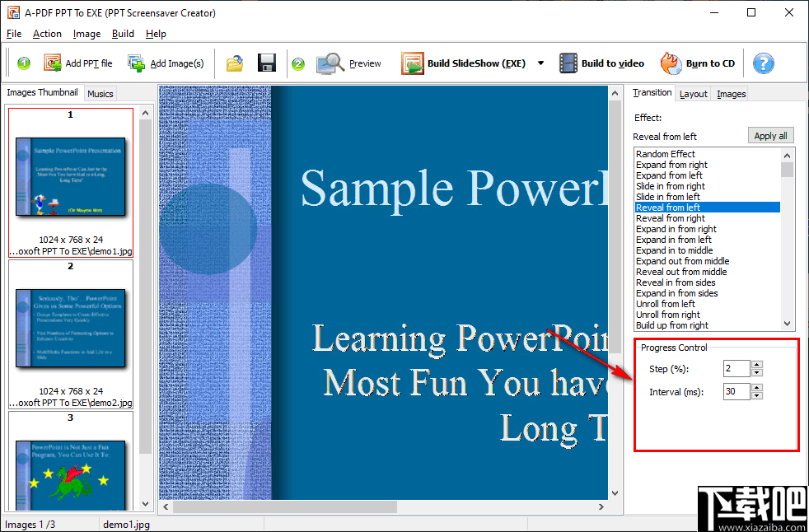Click the Add Image(s) toolbar icon
The height and width of the screenshot is (532, 809).
point(135,63)
